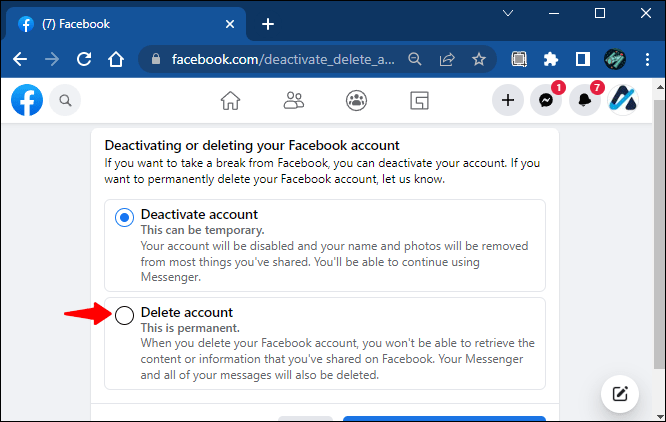Image resolution: width=666 pixels, height=422 pixels.
Task: Open the plus Create menu
Action: click(x=508, y=100)
